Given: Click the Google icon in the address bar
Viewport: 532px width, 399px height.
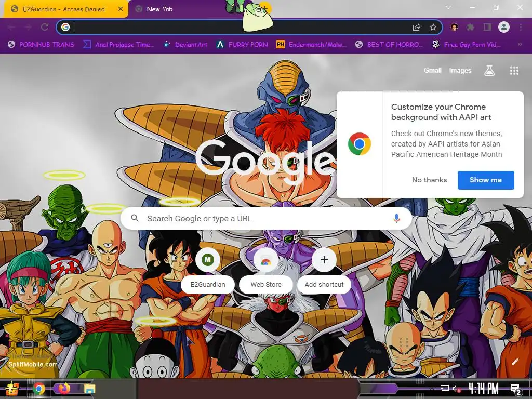Looking at the screenshot, I should click(65, 27).
